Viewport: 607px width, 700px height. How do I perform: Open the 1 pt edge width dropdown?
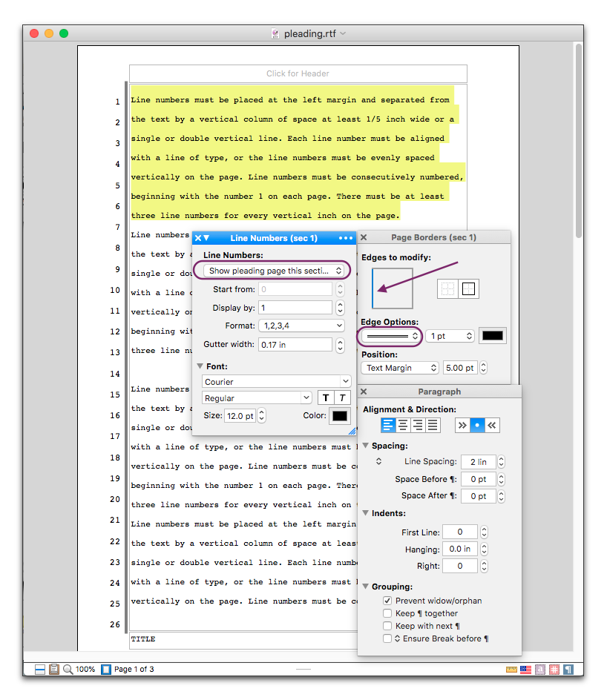(450, 336)
